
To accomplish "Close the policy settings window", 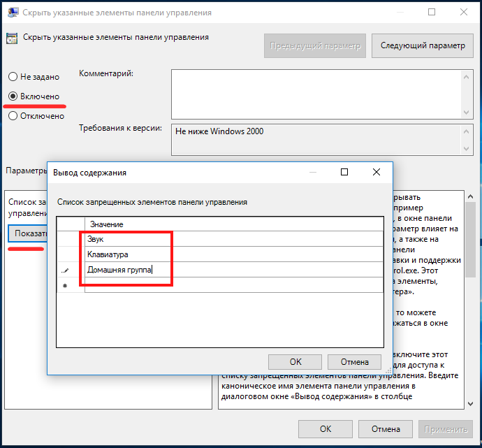I will (464, 12).
